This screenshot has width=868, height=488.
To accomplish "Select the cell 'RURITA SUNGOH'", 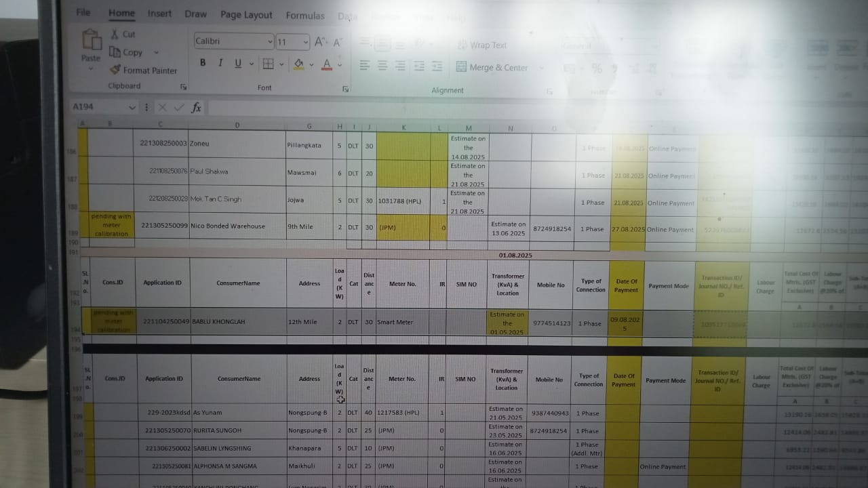I will (x=238, y=430).
